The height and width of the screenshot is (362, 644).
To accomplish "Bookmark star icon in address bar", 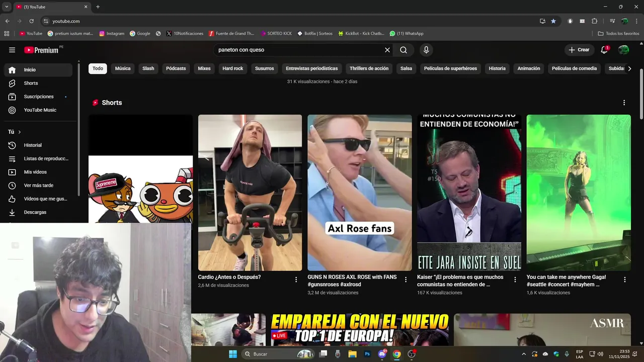I will tap(553, 21).
